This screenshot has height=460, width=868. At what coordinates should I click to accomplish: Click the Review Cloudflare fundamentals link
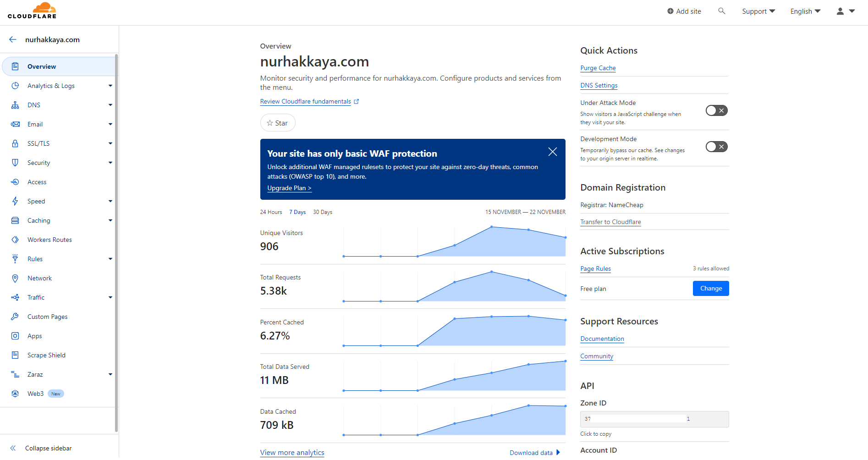point(305,101)
